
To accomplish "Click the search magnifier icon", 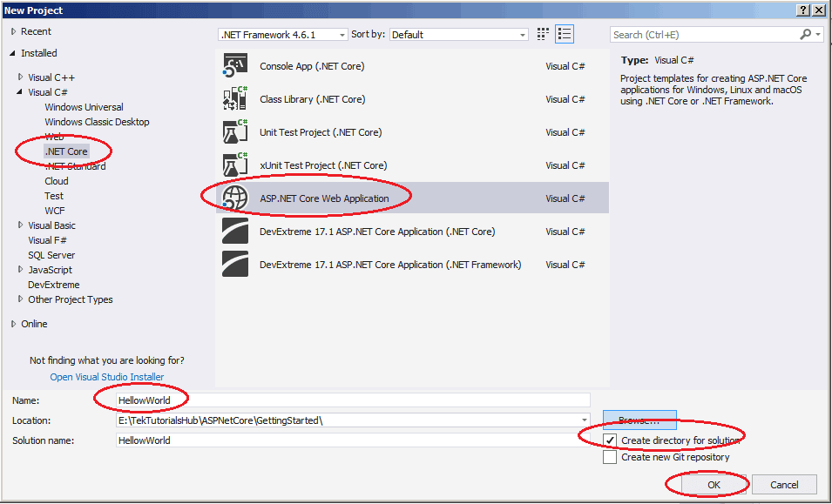I will tap(805, 35).
